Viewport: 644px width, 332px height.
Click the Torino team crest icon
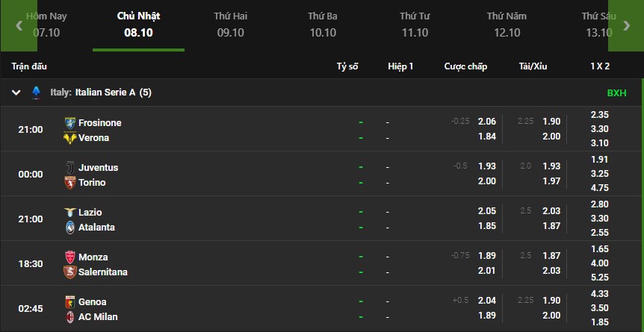[x=69, y=182]
